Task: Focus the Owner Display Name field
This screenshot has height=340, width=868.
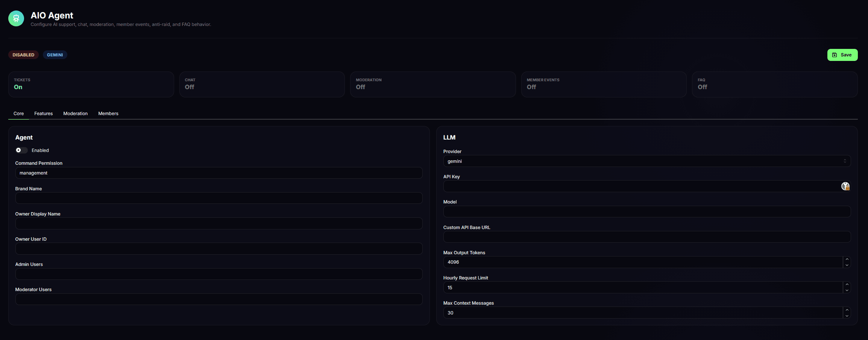Action: coord(219,223)
